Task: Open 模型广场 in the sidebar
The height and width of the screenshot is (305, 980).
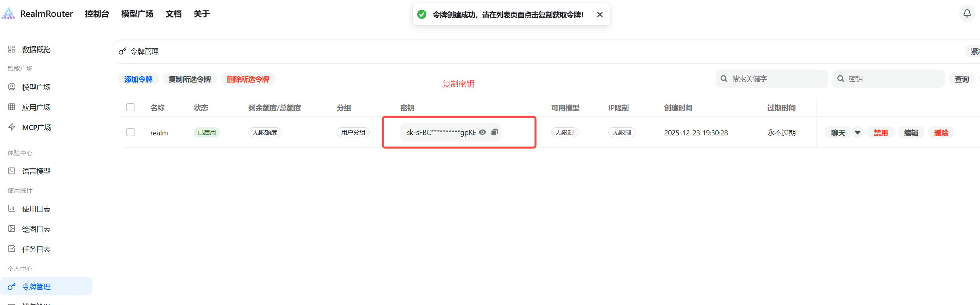Action: [36, 87]
